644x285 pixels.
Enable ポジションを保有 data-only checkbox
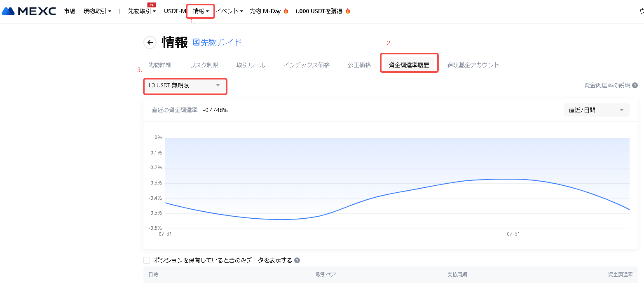pyautogui.click(x=147, y=260)
